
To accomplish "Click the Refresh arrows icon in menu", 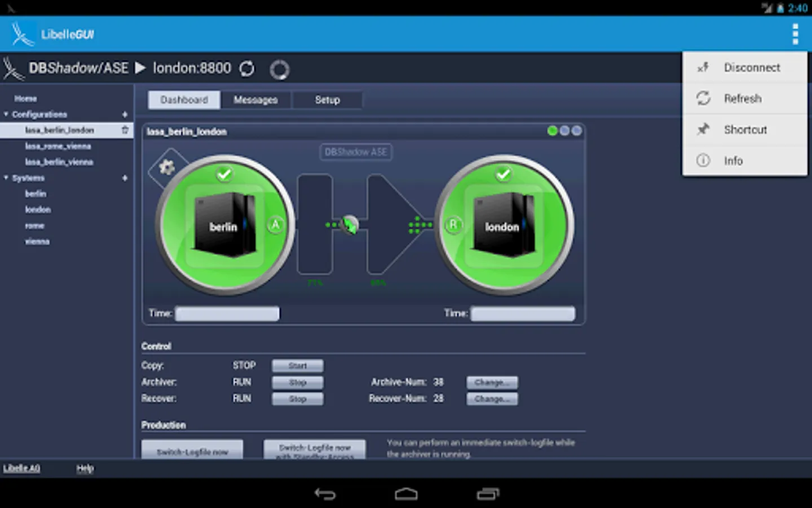I will pos(703,98).
